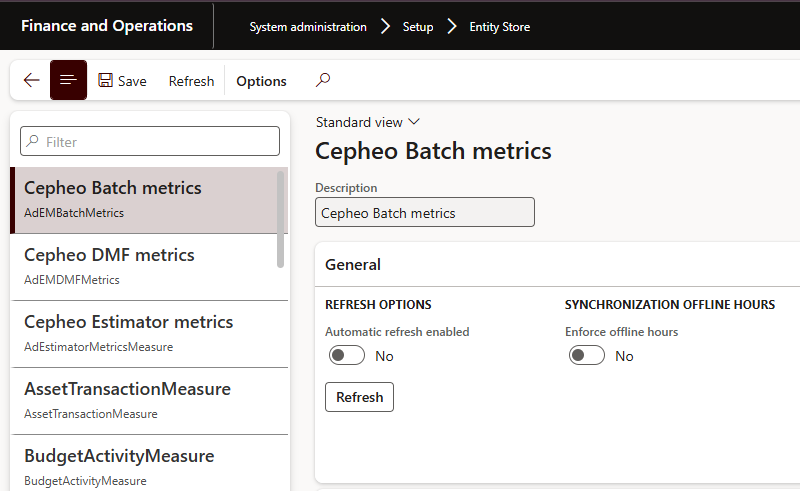Open the Options menu tab
This screenshot has height=491, width=800.
(x=261, y=81)
